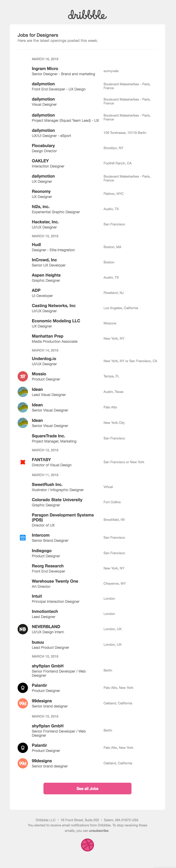The width and height of the screenshot is (176, 868).
Task: Open the OAKLEY Interaction Designer job
Action: pos(40,161)
